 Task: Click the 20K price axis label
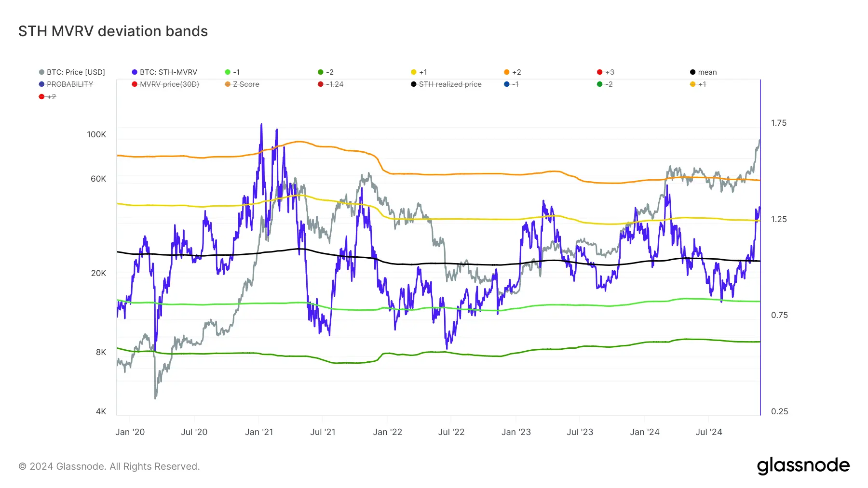click(x=98, y=273)
